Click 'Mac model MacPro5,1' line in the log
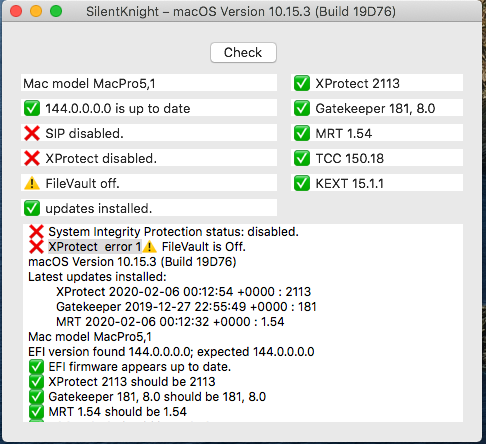Viewport: 486px width, 444px height. (x=90, y=337)
